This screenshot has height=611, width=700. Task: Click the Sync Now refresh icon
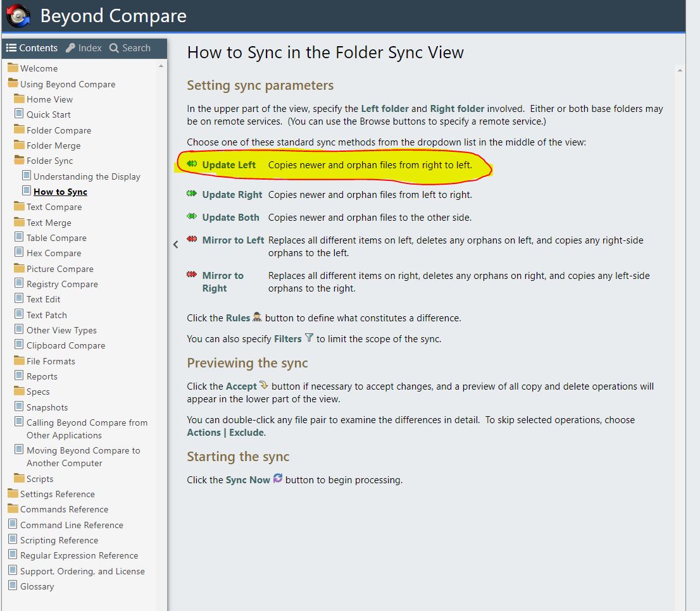pos(278,478)
